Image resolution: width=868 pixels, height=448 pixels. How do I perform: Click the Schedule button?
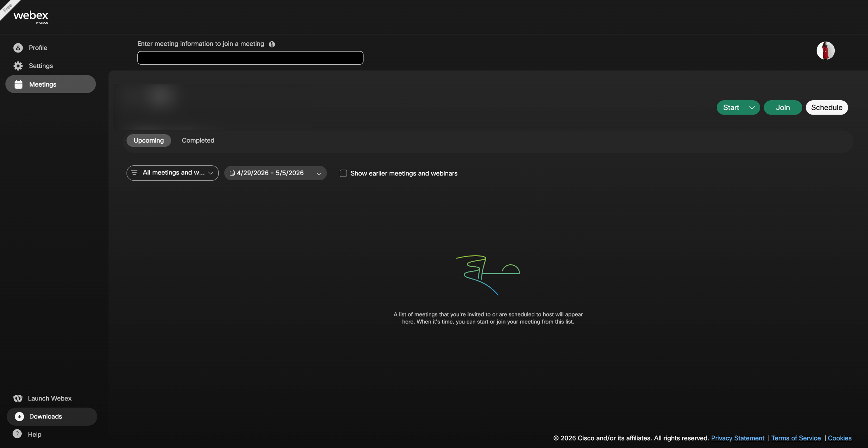pos(827,107)
